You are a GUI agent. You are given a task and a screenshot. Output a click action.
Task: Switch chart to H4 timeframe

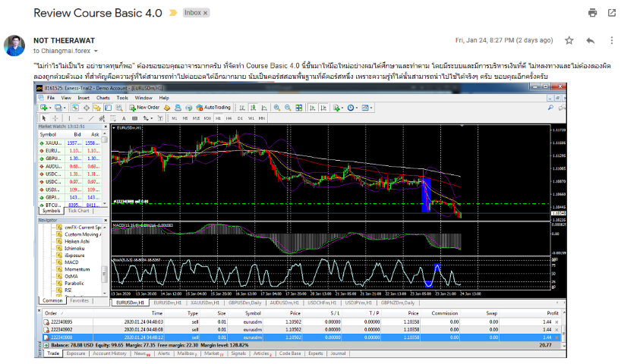[x=229, y=118]
